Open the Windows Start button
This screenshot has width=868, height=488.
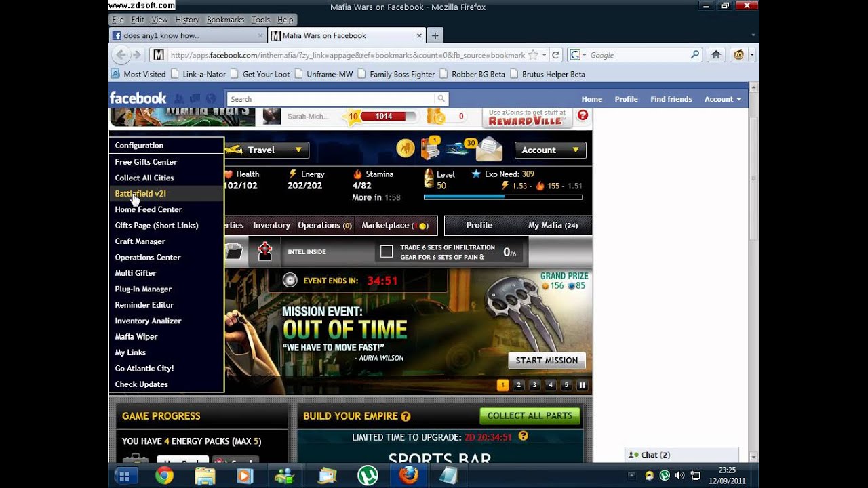coord(123,476)
